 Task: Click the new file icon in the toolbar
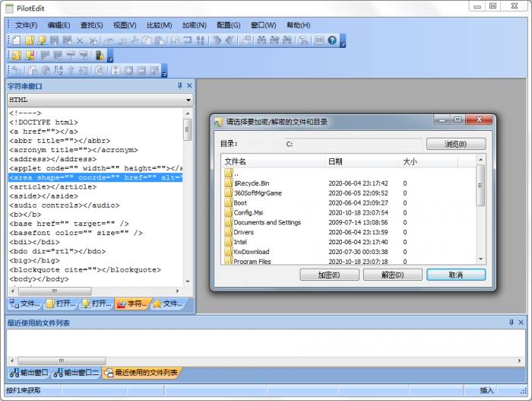click(16, 40)
